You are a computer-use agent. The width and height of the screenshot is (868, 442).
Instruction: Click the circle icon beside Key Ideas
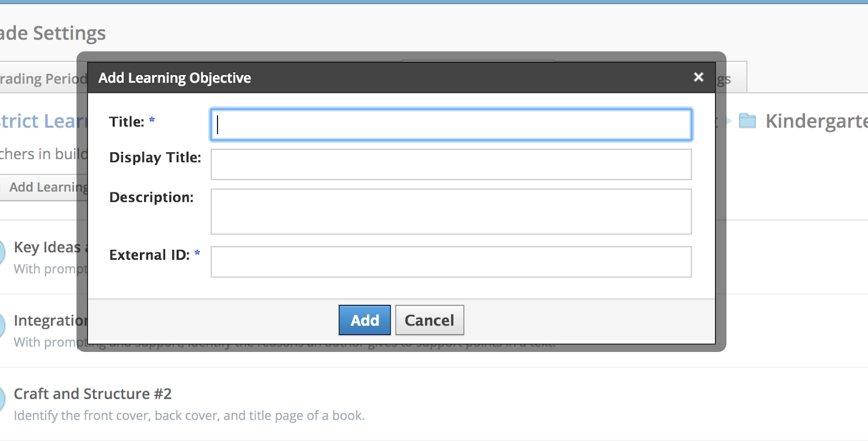pos(2,252)
